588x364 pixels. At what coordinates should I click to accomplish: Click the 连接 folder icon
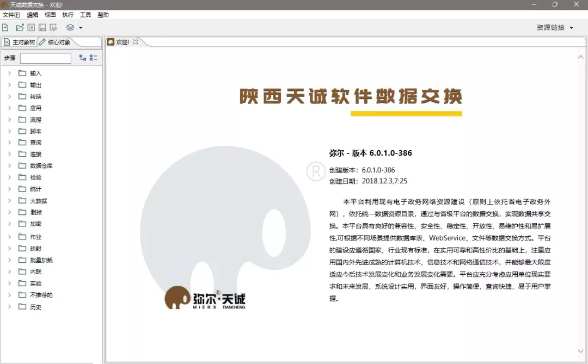[22, 153]
